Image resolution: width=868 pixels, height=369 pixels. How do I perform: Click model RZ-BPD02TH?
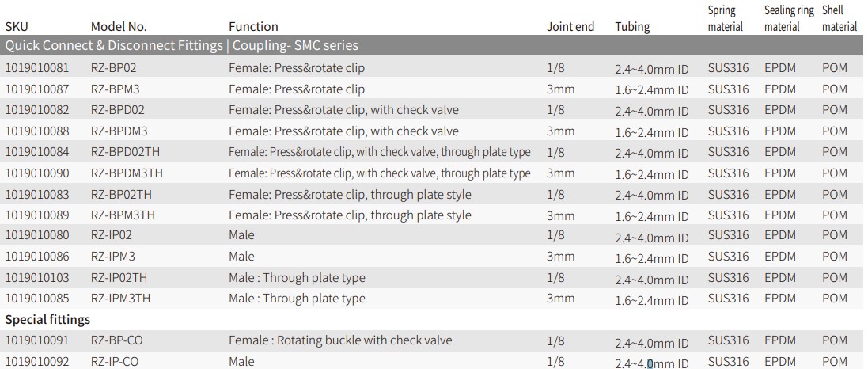pos(125,152)
